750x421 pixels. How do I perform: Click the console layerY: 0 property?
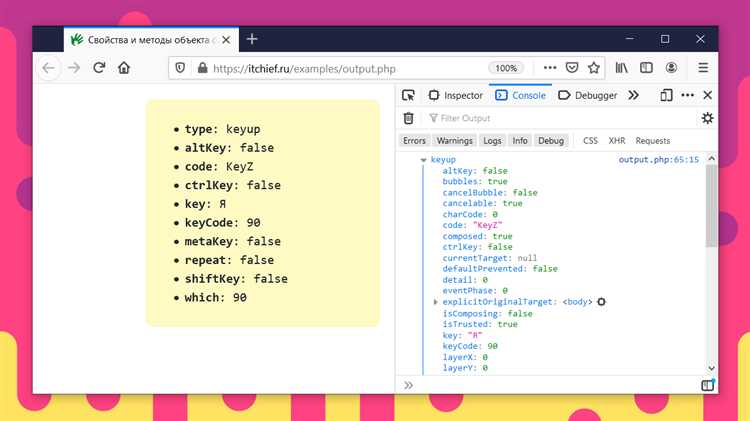coord(465,368)
